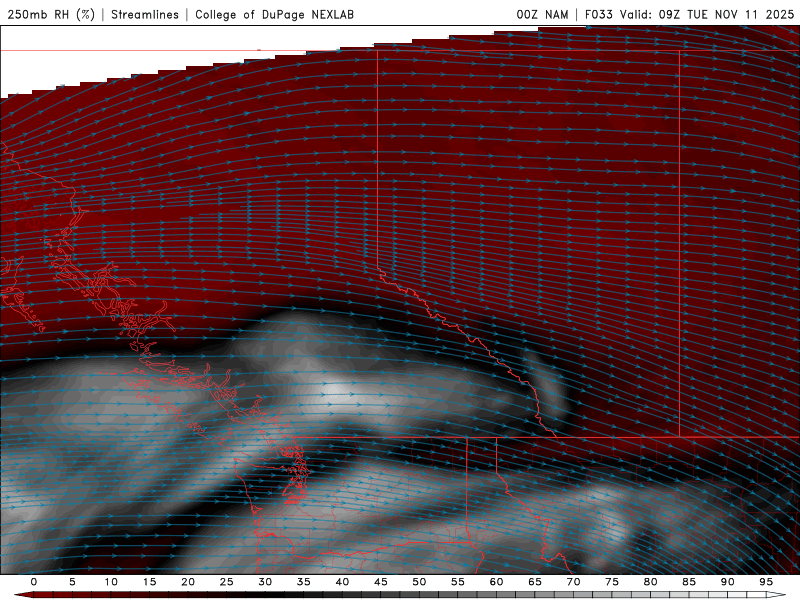Click the 70 tick label on the colorbar
This screenshot has width=800, height=600.
[573, 582]
